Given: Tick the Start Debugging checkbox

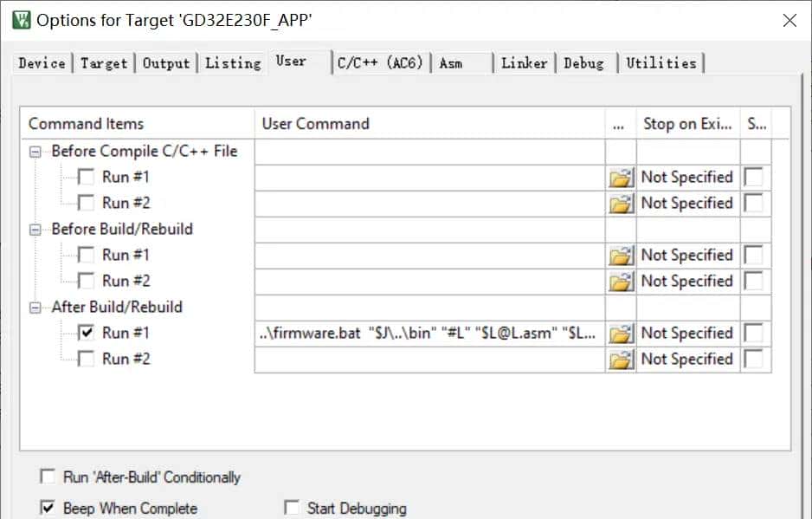Looking at the screenshot, I should click(292, 508).
